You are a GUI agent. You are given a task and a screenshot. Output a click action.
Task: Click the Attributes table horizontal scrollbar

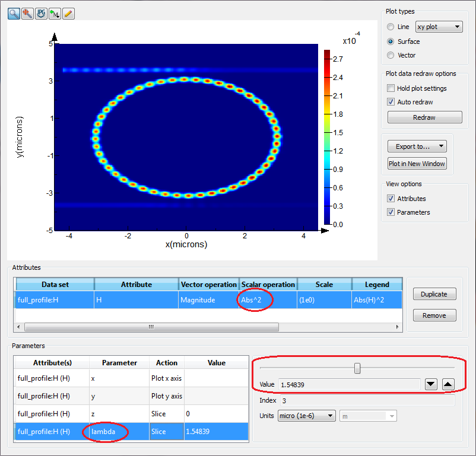pyautogui.click(x=151, y=327)
